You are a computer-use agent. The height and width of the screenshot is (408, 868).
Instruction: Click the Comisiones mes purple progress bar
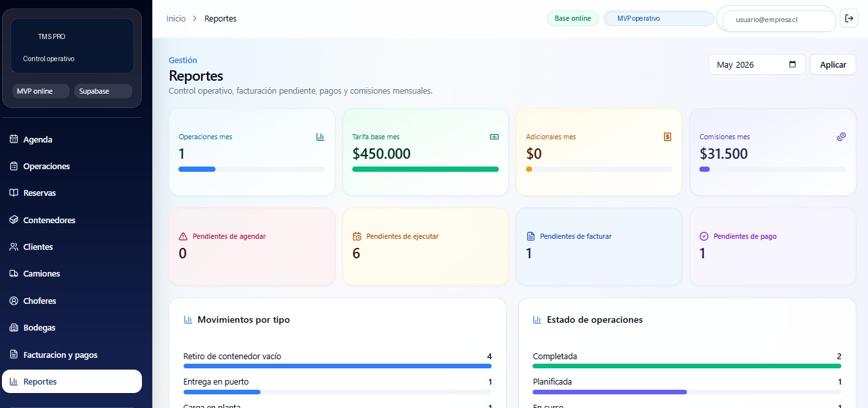[705, 169]
